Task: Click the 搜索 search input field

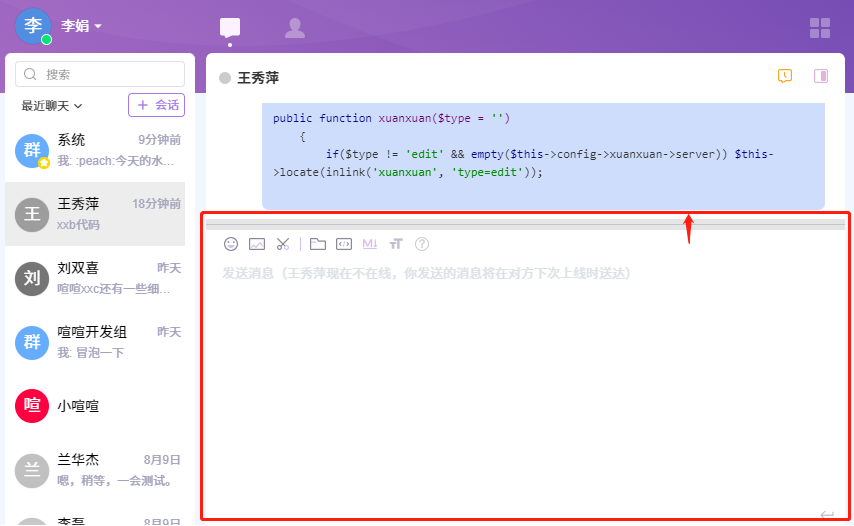Action: click(x=100, y=74)
